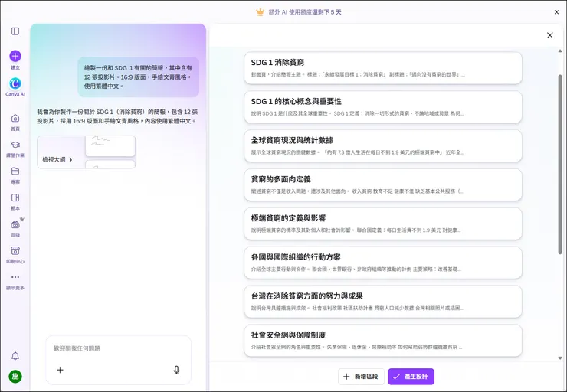Screen dimensions: 567x392
Task: Select the SDG 1 的核心概念與重要性 card
Action: [383, 107]
